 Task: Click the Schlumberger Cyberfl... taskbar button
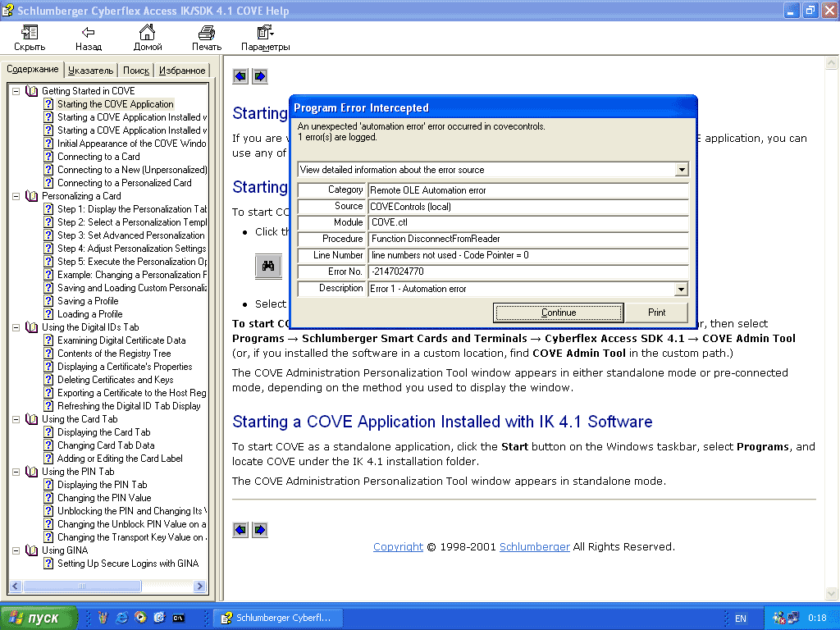[277, 618]
